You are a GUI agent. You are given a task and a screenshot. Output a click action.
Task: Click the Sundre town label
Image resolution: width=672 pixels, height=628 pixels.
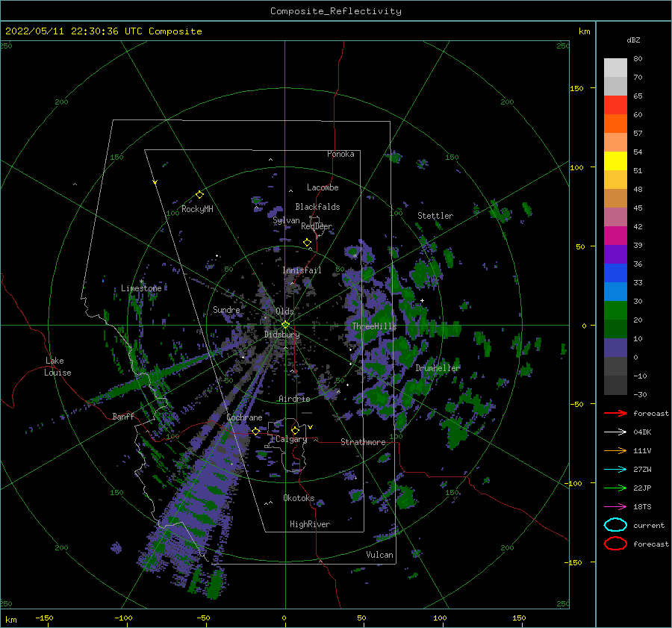tap(226, 310)
